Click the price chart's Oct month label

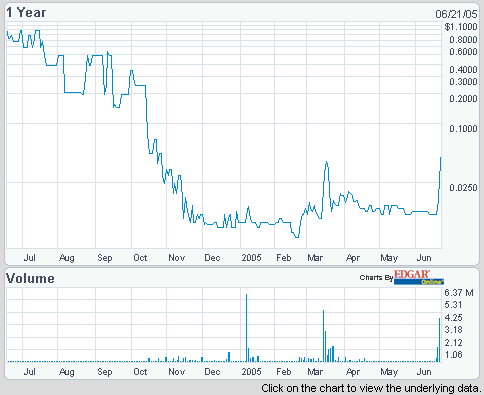(140, 258)
